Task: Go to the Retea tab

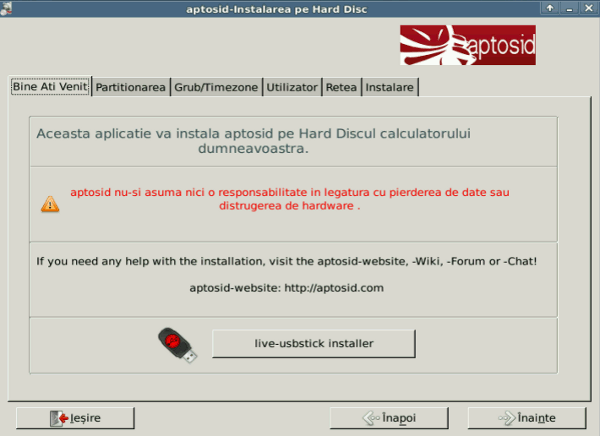Action: tap(341, 87)
